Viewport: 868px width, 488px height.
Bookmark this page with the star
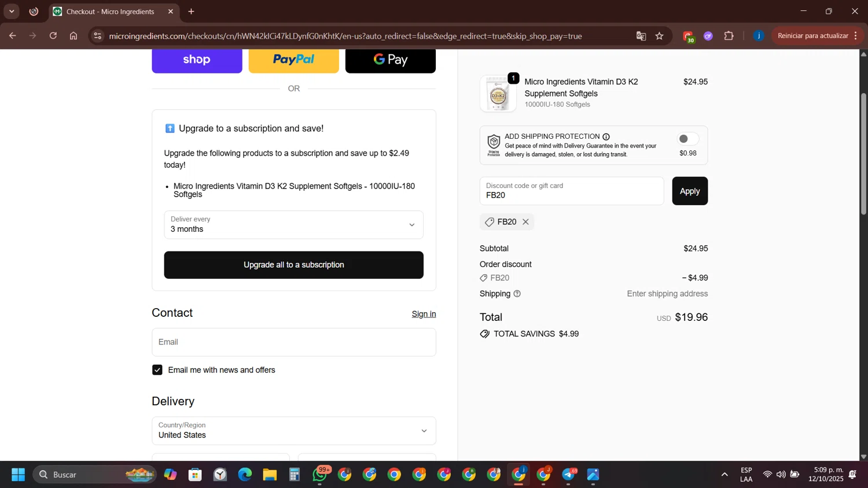(x=660, y=36)
